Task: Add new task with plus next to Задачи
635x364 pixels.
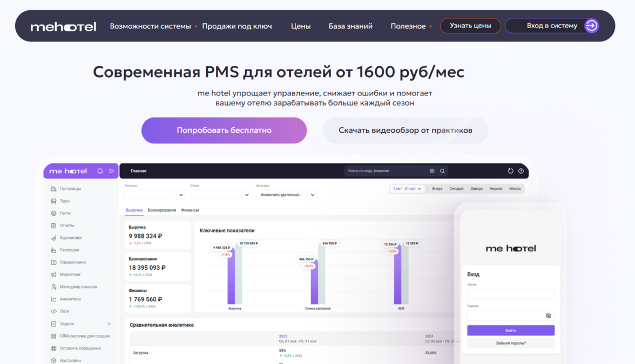Action: pos(109,324)
